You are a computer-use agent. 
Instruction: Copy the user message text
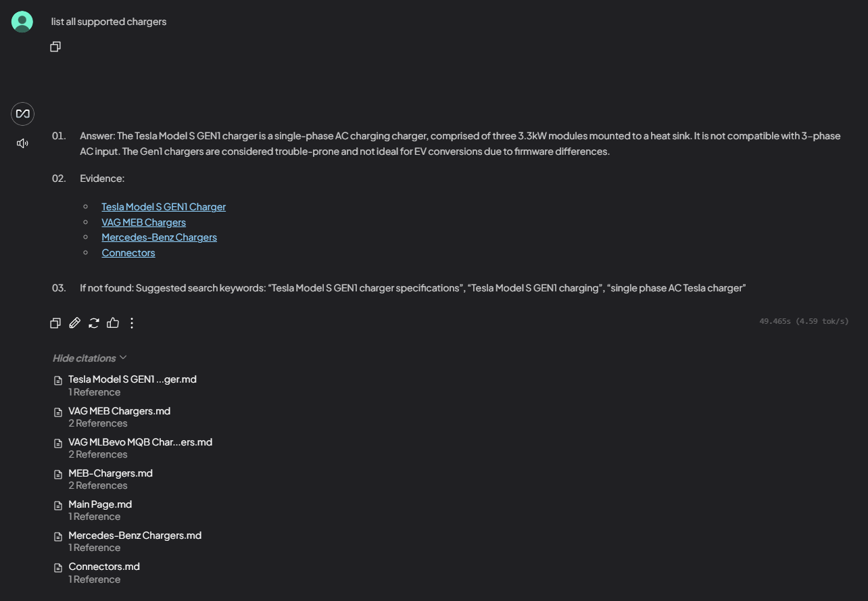pyautogui.click(x=55, y=47)
